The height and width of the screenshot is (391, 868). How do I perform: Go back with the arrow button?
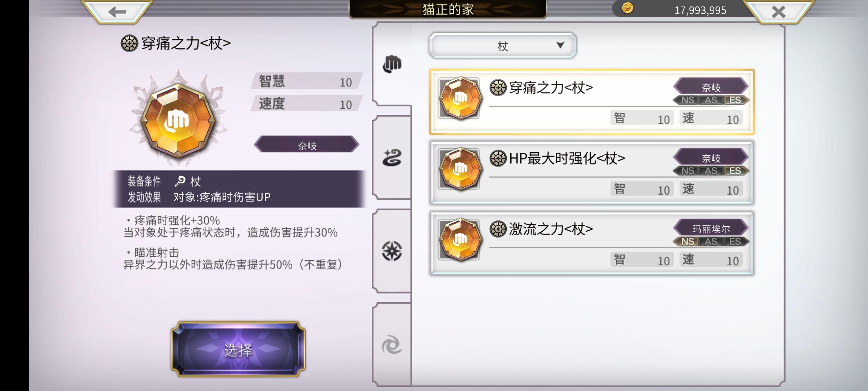click(117, 12)
